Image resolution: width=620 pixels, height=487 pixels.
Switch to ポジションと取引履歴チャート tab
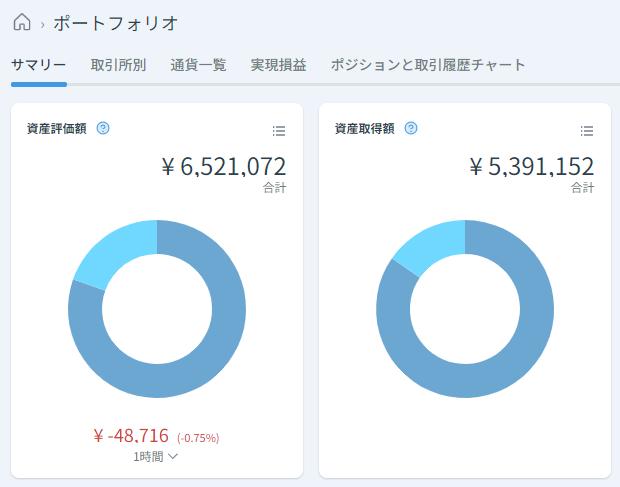coord(427,65)
